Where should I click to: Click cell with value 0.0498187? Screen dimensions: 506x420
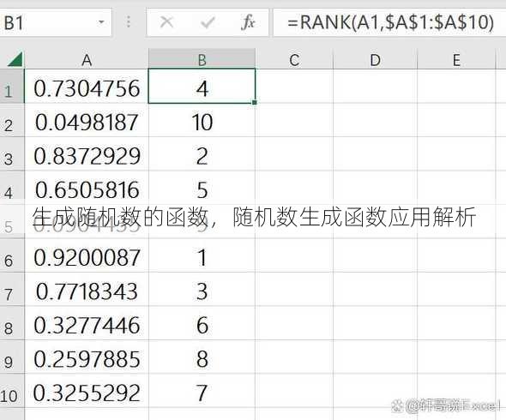pos(87,120)
